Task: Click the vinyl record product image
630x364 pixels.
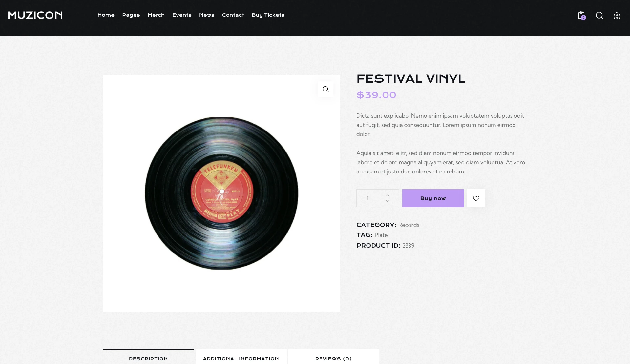Action: pyautogui.click(x=221, y=193)
